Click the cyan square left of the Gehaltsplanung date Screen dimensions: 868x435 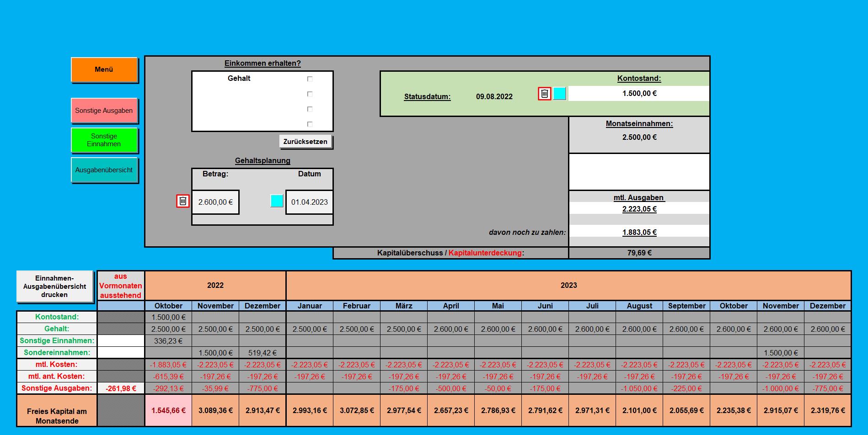(x=277, y=201)
